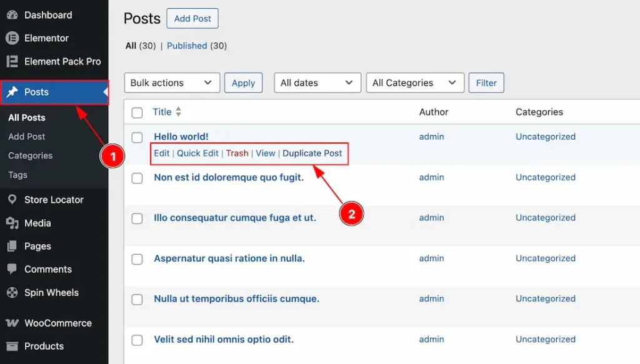Click Duplicate Post under Hello world!
The width and height of the screenshot is (640, 364).
click(312, 153)
